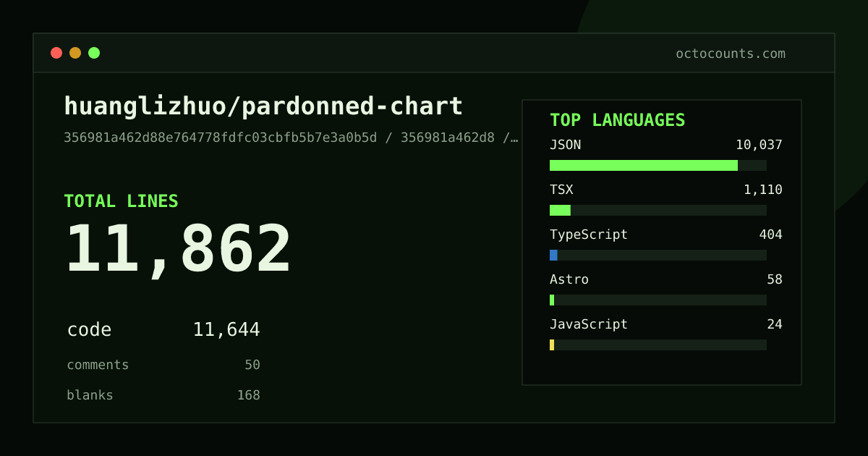The height and width of the screenshot is (456, 868).
Task: Click the comments row label
Action: coord(98,365)
